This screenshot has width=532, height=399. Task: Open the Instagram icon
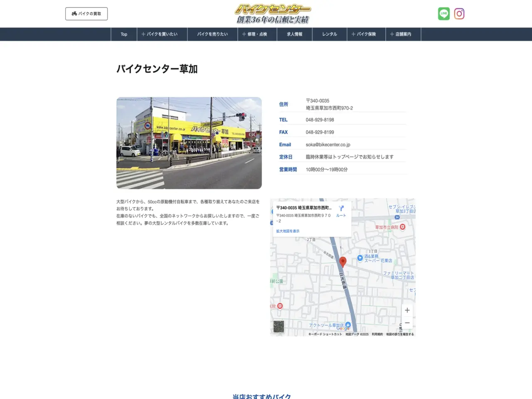[459, 13]
